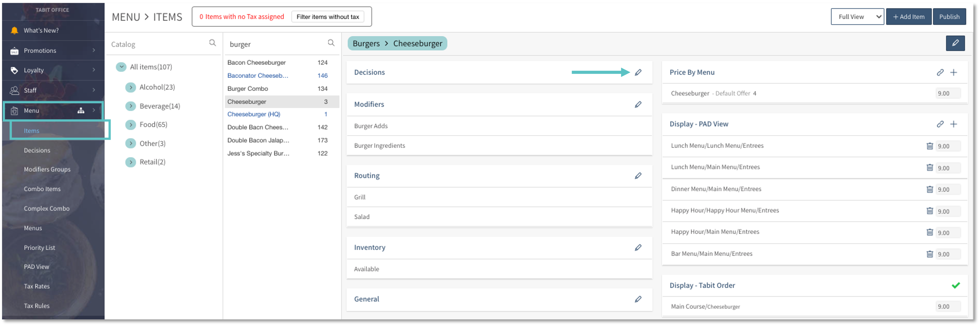
Task: Open Modifiers Groups in sidebar
Action: click(x=47, y=169)
